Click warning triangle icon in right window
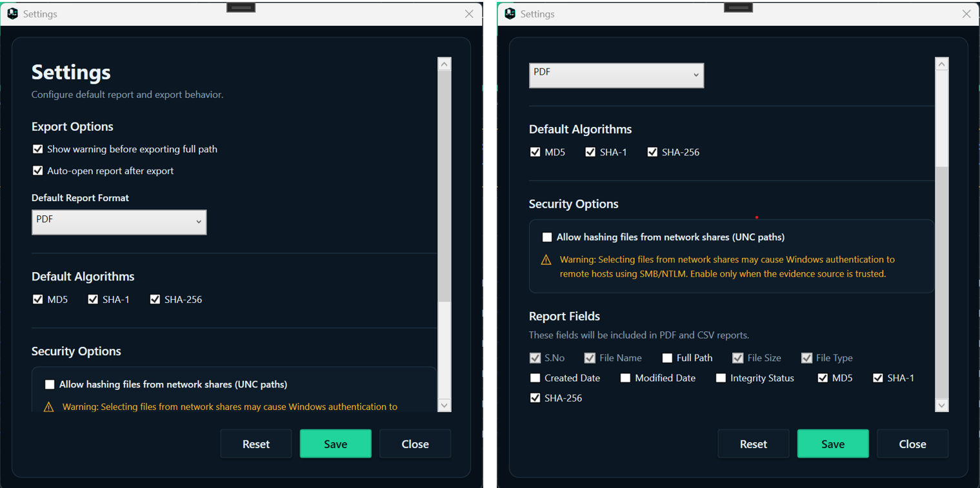Image resolution: width=980 pixels, height=488 pixels. tap(546, 260)
